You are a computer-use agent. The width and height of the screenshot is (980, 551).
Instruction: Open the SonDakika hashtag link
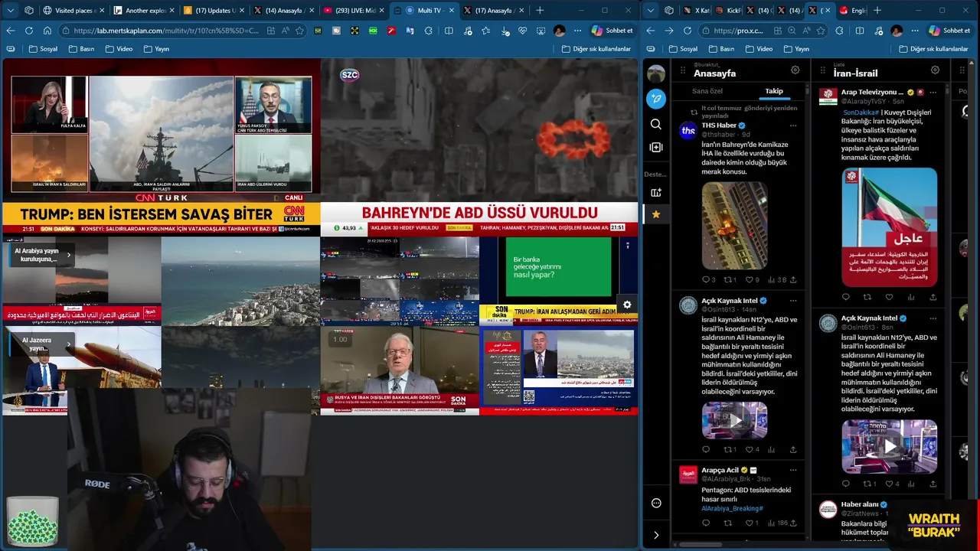tap(861, 112)
